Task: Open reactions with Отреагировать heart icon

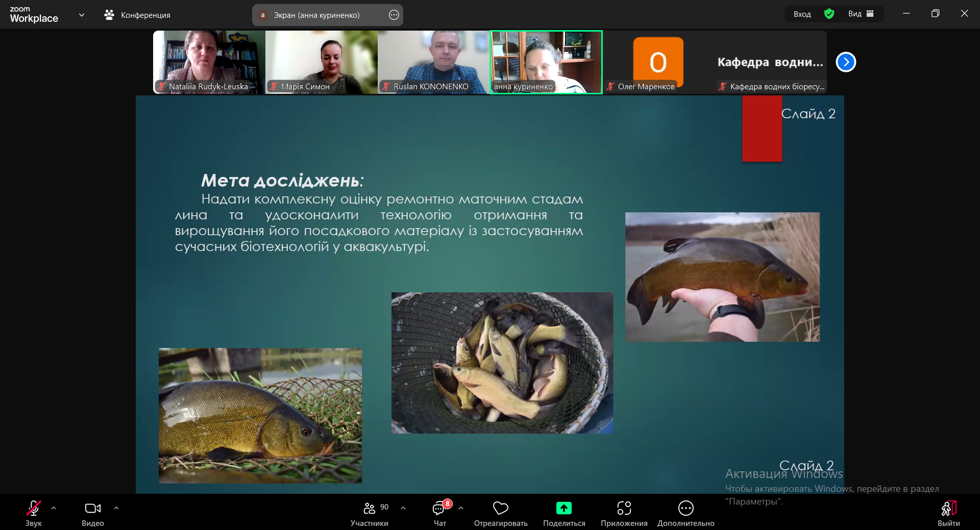Action: tap(501, 513)
